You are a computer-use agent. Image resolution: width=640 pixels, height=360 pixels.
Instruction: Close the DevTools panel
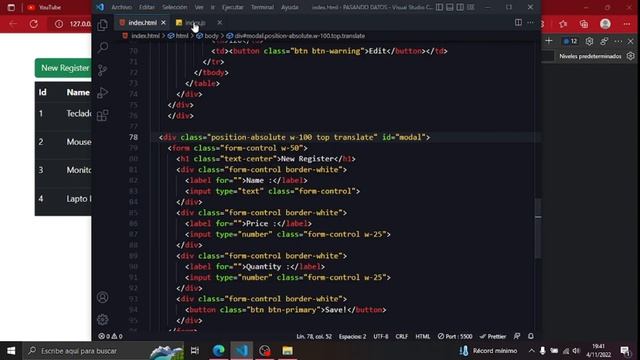631,41
